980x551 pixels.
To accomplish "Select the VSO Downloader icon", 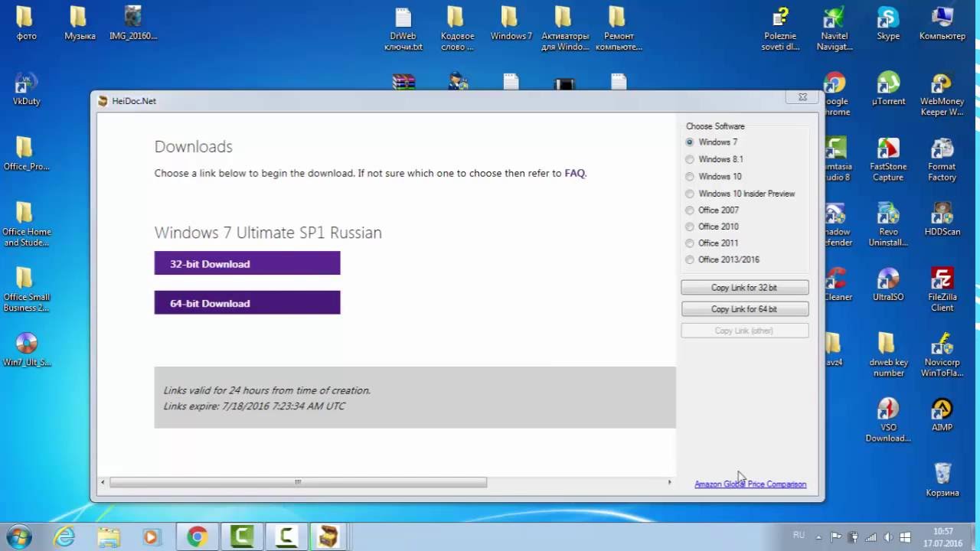I will (888, 420).
